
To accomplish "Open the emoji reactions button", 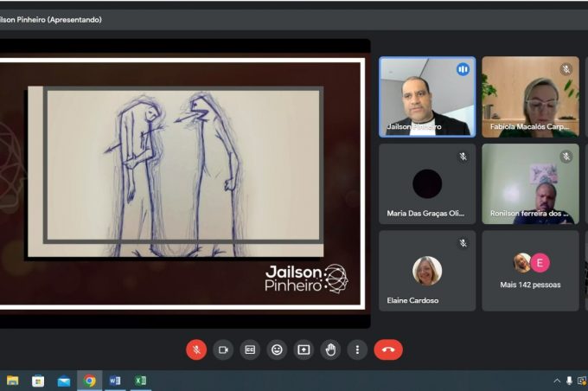I will 277,349.
